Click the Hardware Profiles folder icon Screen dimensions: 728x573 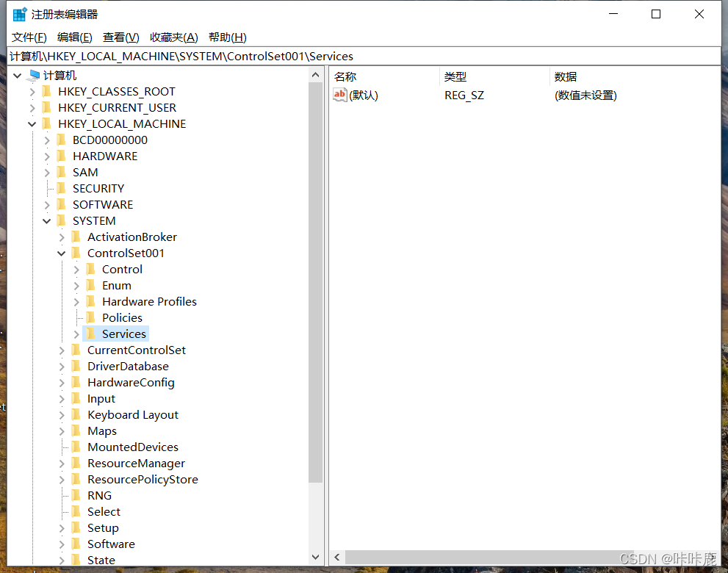point(91,302)
